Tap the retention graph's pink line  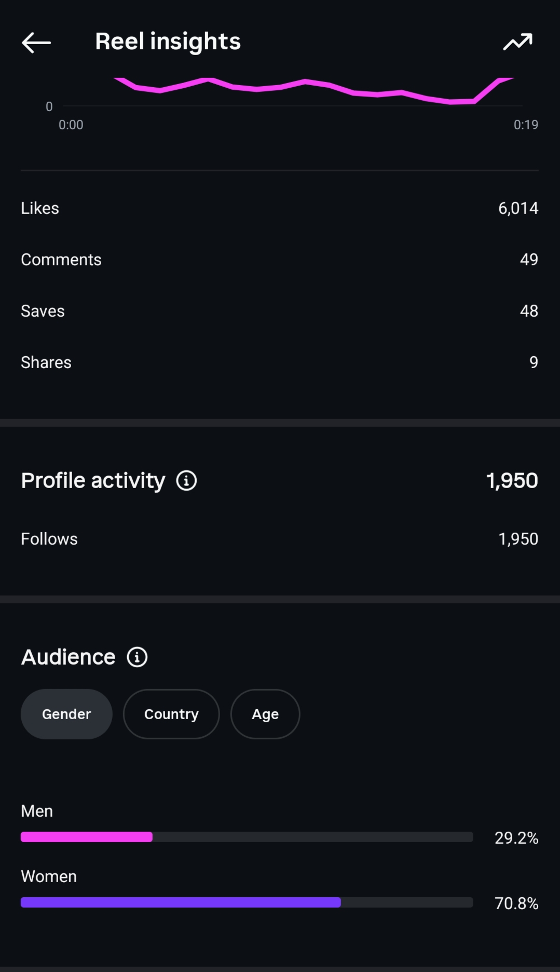[x=305, y=82]
